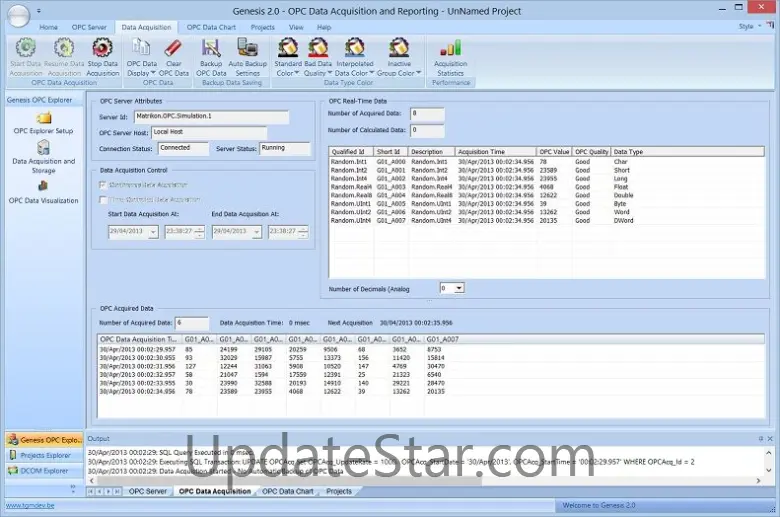
Task: Open the Projects Explorer pane
Action: point(44,455)
